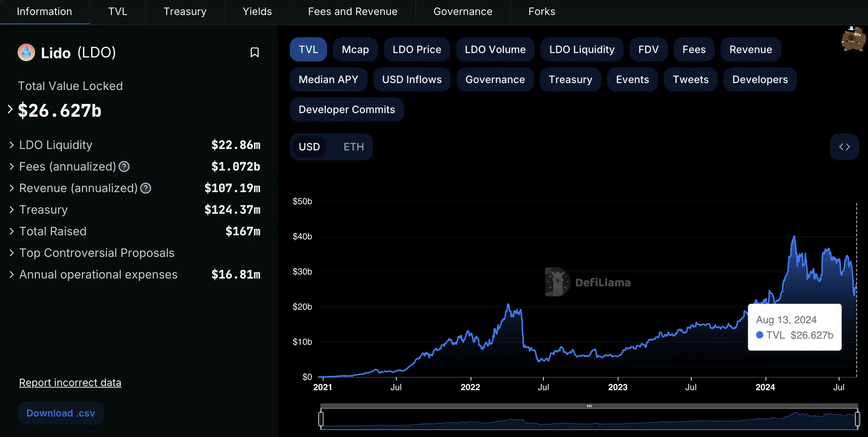The width and height of the screenshot is (868, 437).
Task: Click the llama mascot icon
Action: click(x=853, y=39)
